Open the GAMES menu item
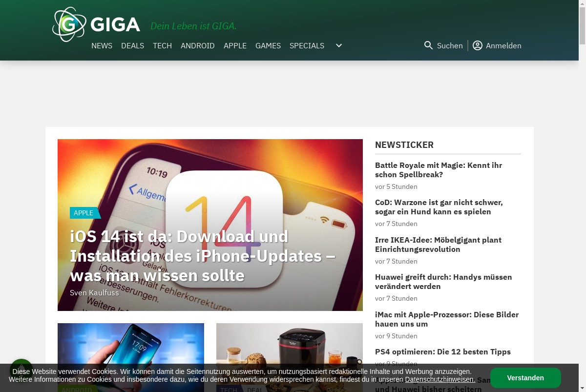Screen dimensions: 586x392 coord(268,45)
